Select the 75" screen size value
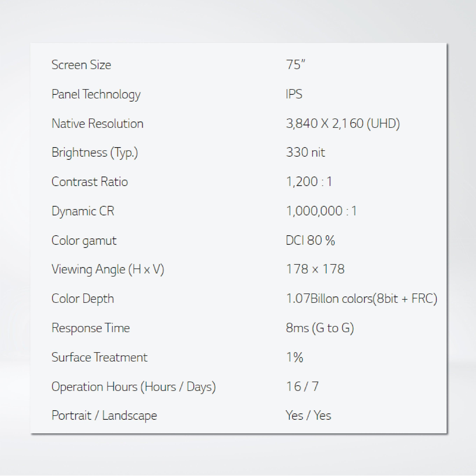Viewport: 476px width, 476px height. pos(295,65)
